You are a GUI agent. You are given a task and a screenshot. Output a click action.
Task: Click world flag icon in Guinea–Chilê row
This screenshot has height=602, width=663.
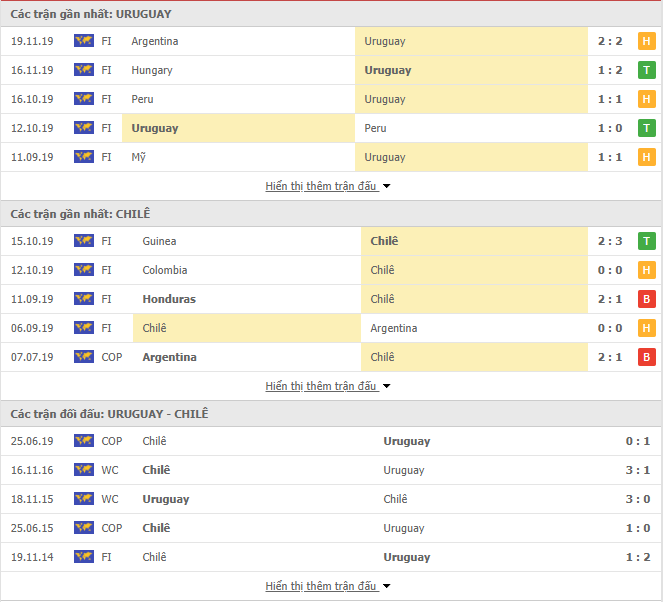84,241
